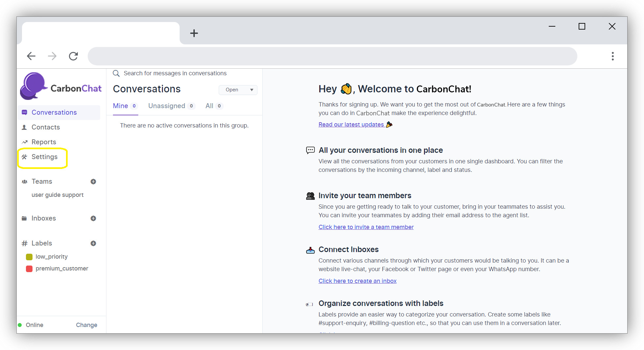The height and width of the screenshot is (350, 644).
Task: Open a new browser tab
Action: pos(194,33)
